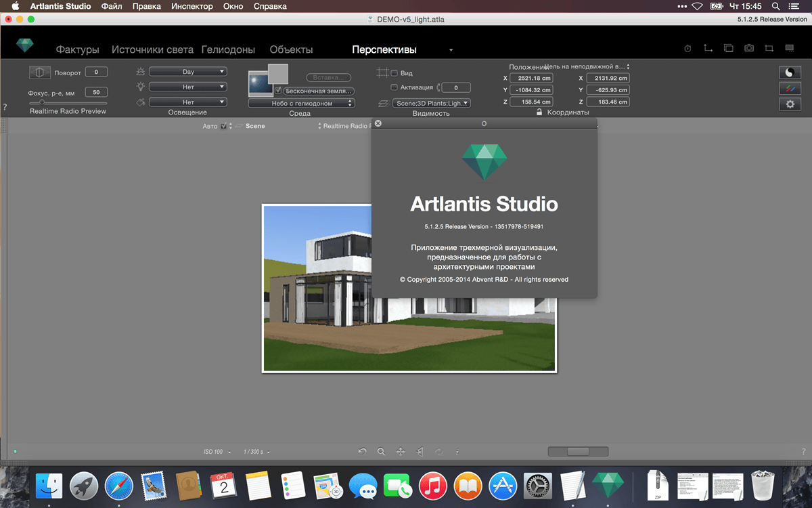The image size is (812, 508).
Task: Click the Artlantis gem logo in the toolbar
Action: 25,46
